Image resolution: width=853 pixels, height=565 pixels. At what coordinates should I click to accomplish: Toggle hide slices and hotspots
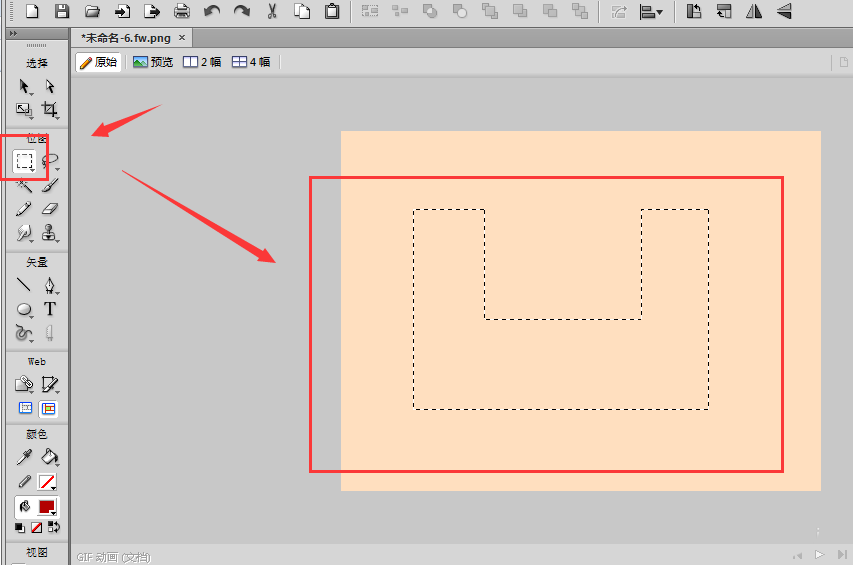(26, 408)
